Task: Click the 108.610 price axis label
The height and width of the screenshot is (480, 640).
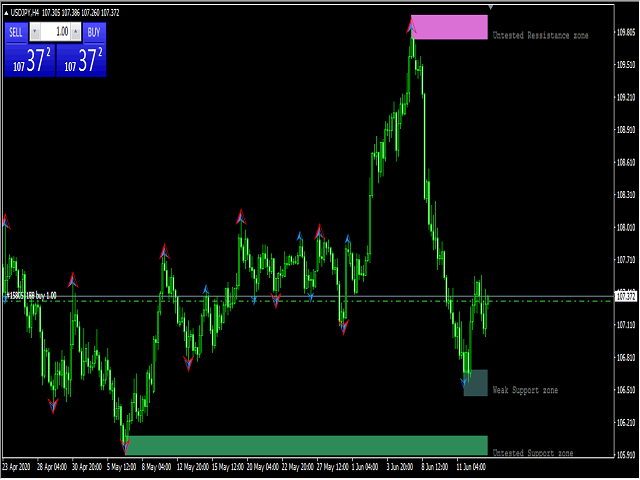Action: [625, 162]
